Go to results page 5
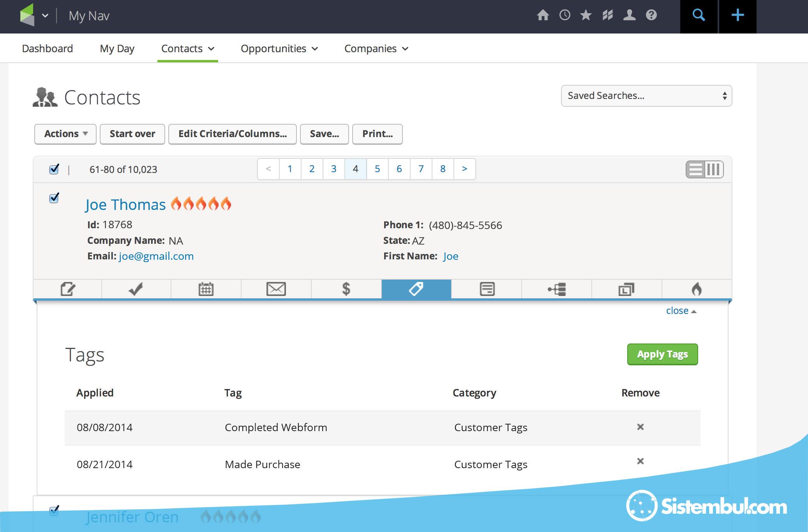This screenshot has width=808, height=532. [377, 169]
